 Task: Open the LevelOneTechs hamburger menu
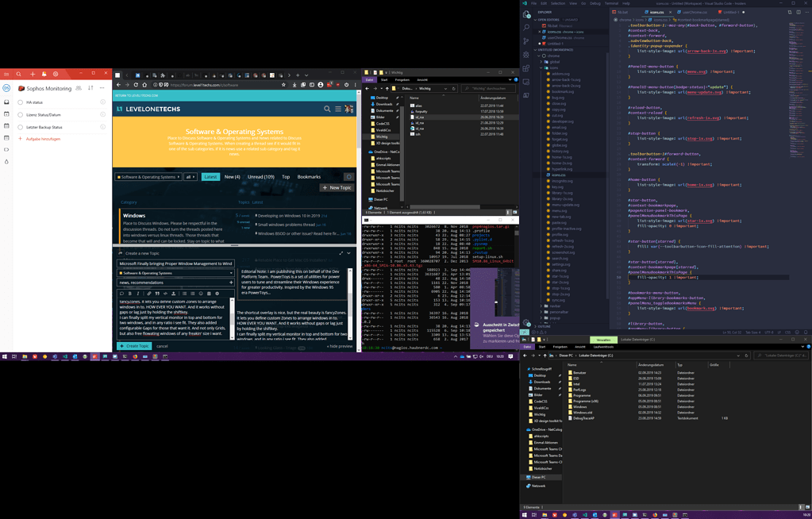[x=338, y=109]
